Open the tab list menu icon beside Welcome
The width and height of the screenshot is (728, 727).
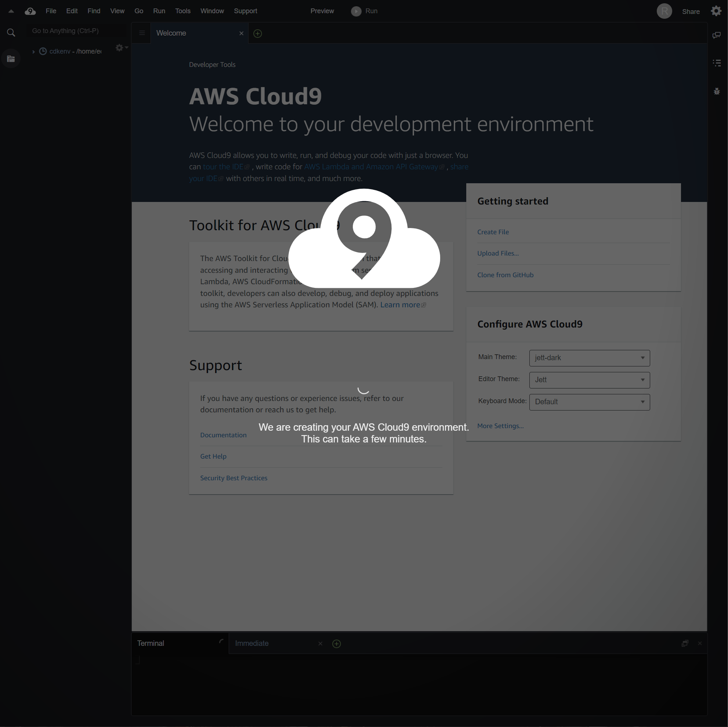click(142, 33)
